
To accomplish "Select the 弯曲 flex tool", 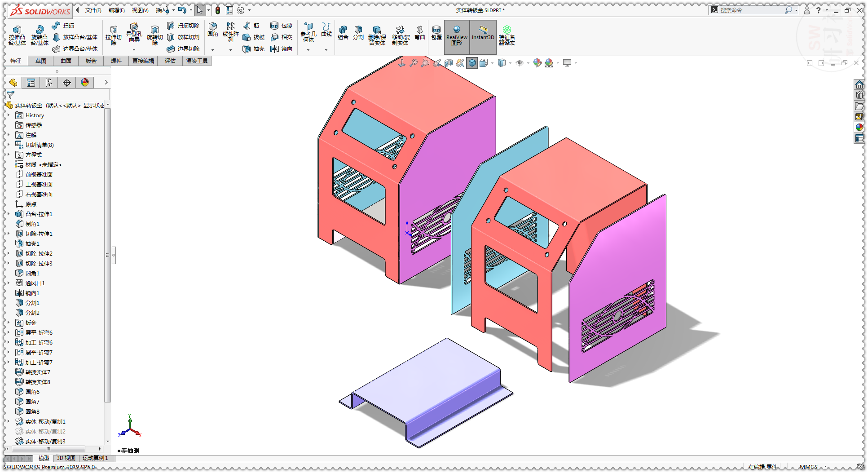I will (419, 35).
